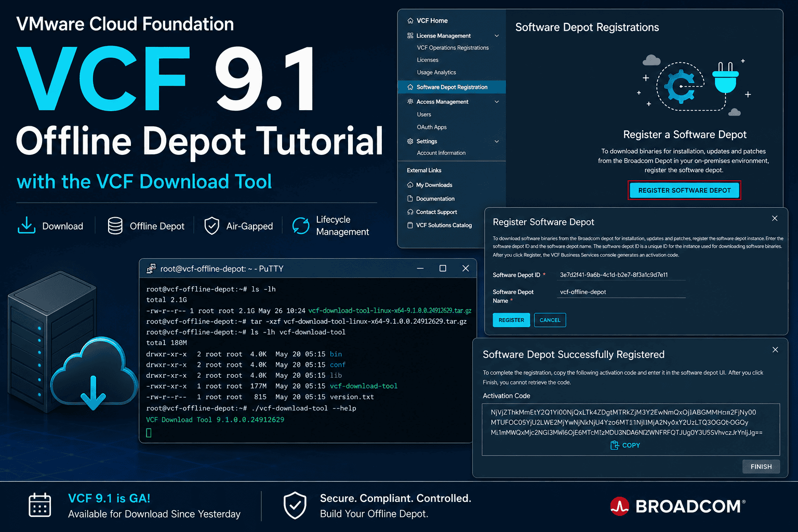This screenshot has height=532, width=798.
Task: Click the Download arrow tray icon
Action: (x=26, y=225)
